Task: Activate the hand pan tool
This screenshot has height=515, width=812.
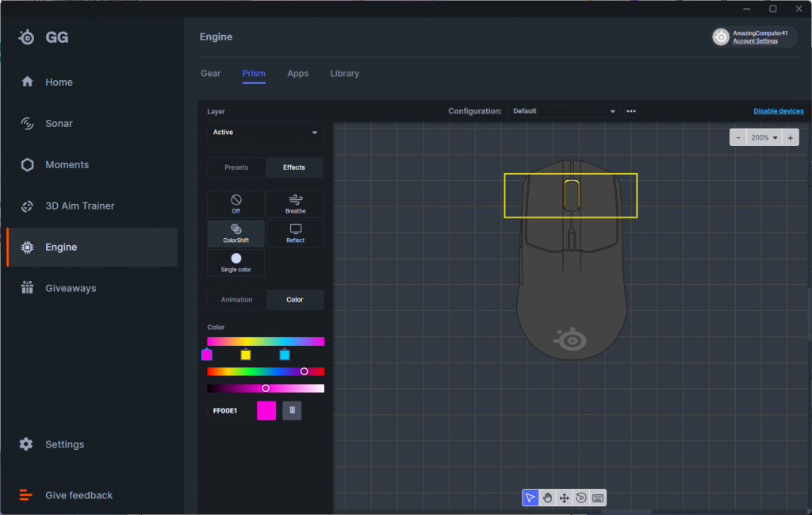Action: [547, 498]
